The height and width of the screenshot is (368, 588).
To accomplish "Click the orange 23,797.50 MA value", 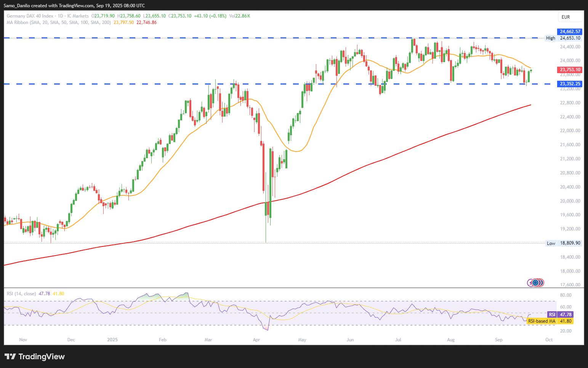I will [124, 22].
